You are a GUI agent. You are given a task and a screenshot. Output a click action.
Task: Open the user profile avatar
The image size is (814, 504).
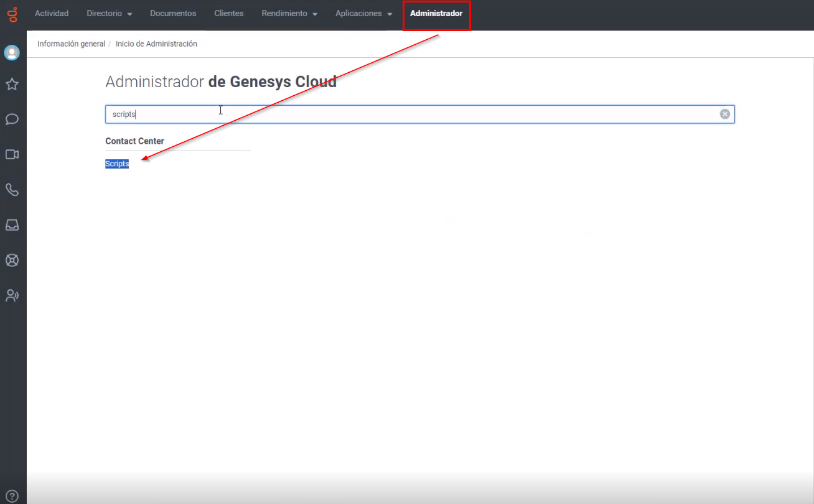[12, 53]
